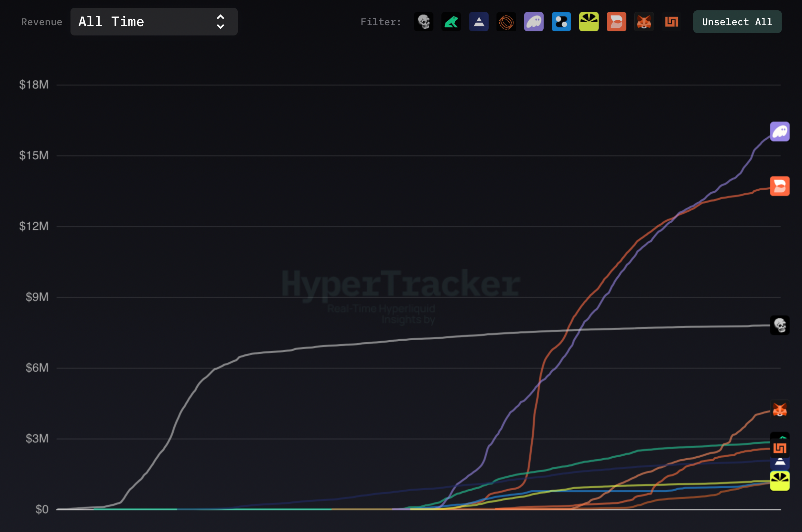Viewport: 802px width, 532px height.
Task: Open the All Time period dropdown
Action: [x=154, y=22]
